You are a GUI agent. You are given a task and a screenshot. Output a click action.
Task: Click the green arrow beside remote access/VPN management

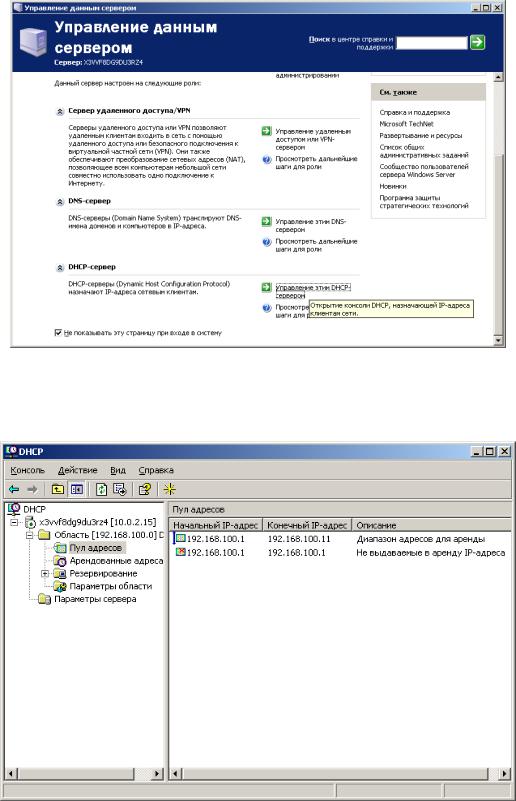pyautogui.click(x=266, y=131)
